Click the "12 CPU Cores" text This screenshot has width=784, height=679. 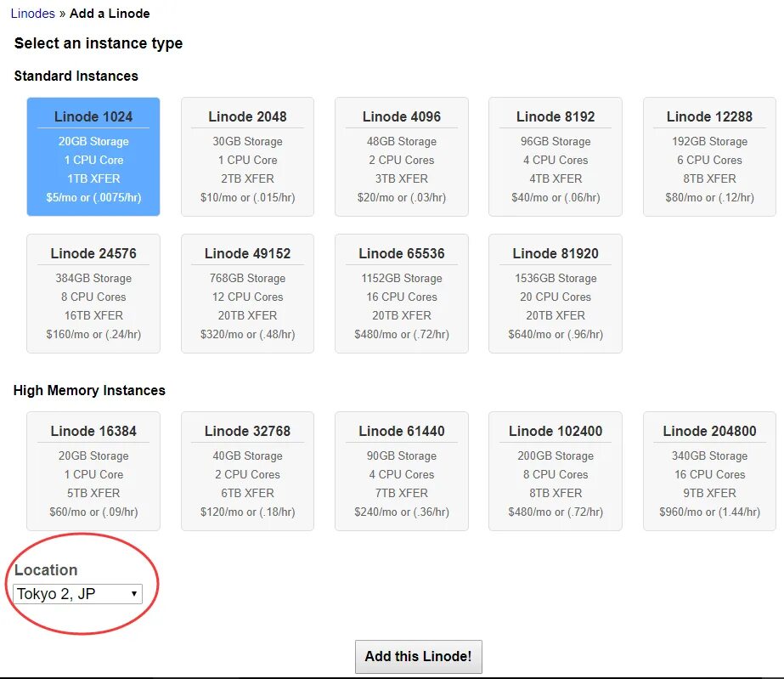click(x=247, y=297)
